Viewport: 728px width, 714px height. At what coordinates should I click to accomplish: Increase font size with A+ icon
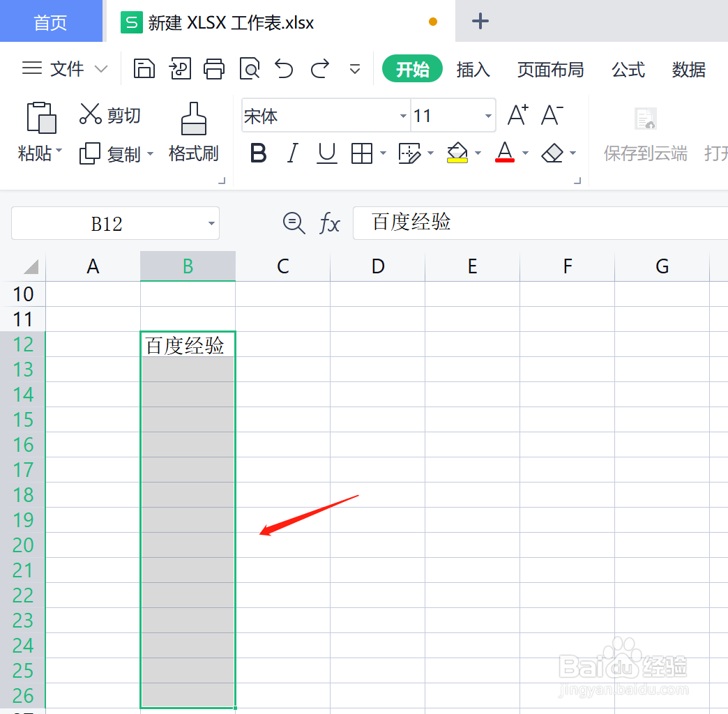click(x=517, y=114)
